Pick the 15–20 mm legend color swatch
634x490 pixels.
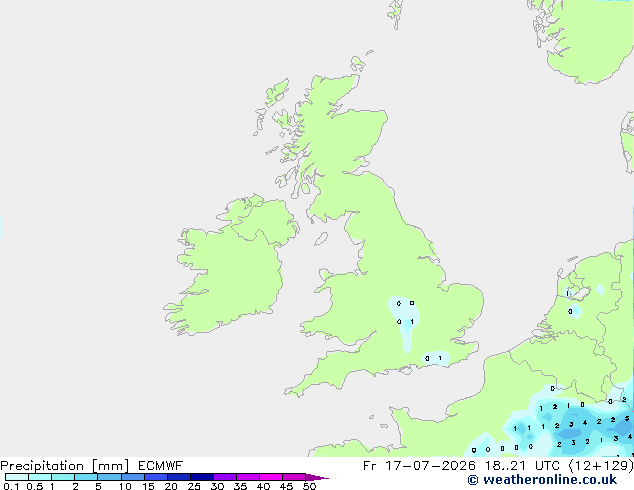point(155,477)
